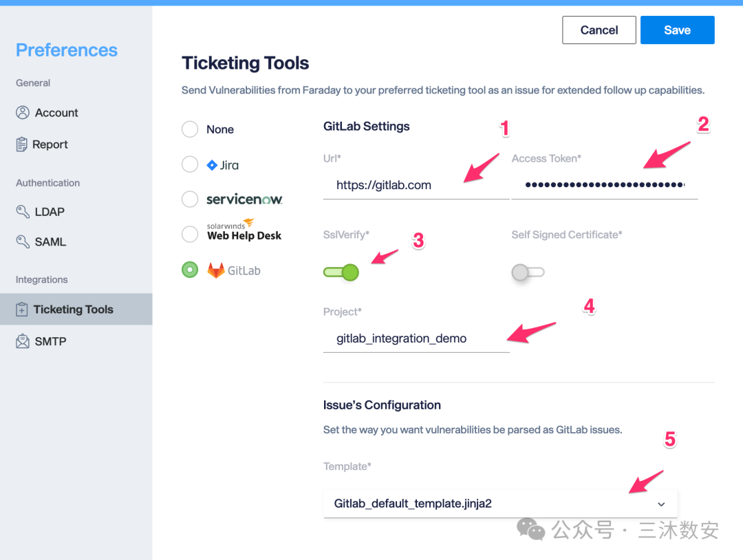Click the Report document icon
This screenshot has height=560, width=743.
point(22,144)
